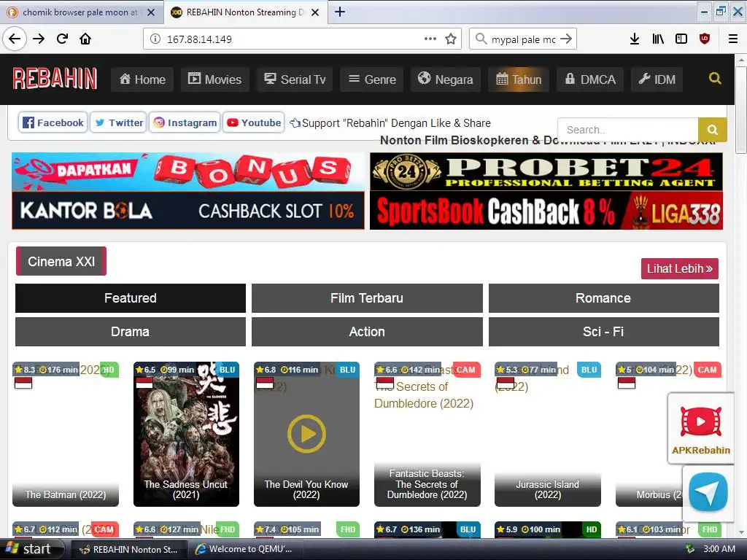Go back with the browser back arrow
Viewport: 747px width, 560px height.
(15, 39)
